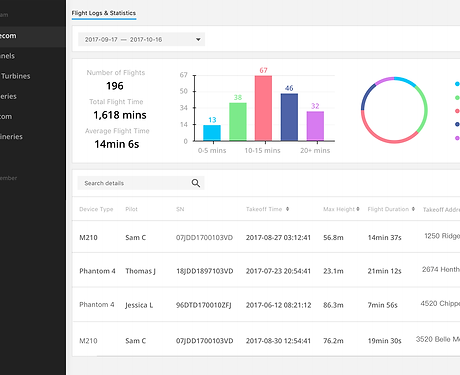Viewport: 460px width, 375px height.
Task: Click the Number of Flights value 196
Action: point(115,86)
